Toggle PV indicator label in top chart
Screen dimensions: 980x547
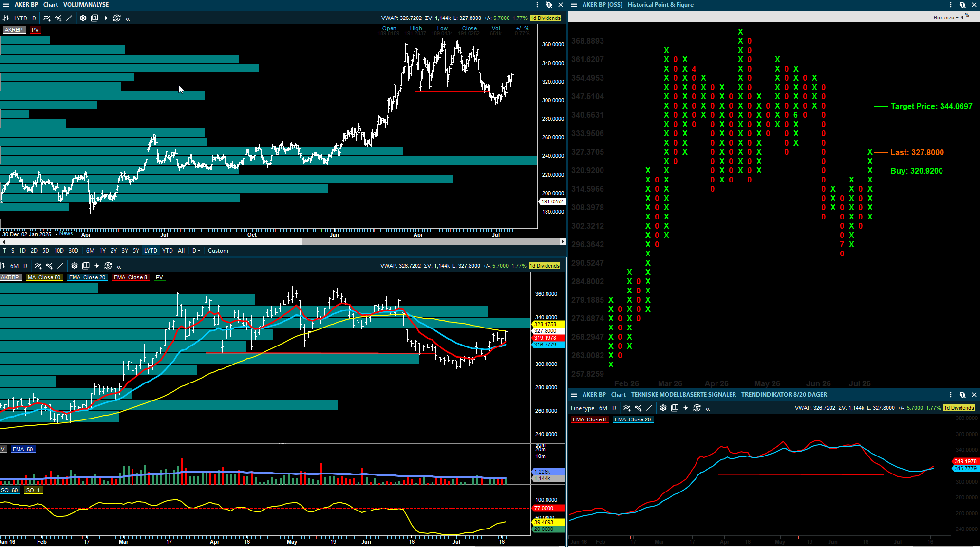(35, 30)
